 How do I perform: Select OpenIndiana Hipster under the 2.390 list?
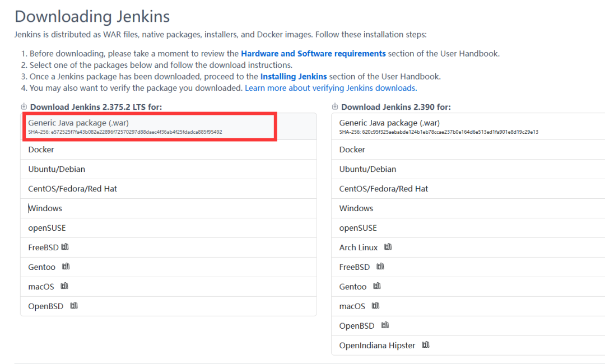point(468,346)
